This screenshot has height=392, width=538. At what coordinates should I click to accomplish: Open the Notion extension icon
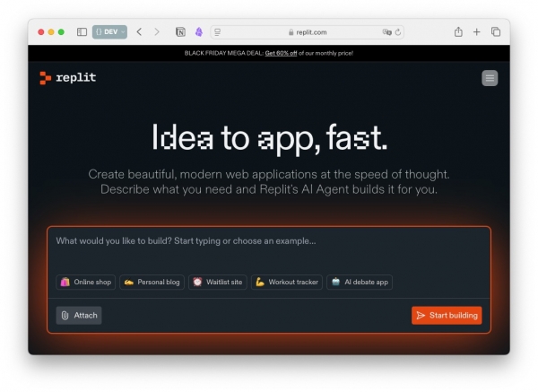click(180, 32)
